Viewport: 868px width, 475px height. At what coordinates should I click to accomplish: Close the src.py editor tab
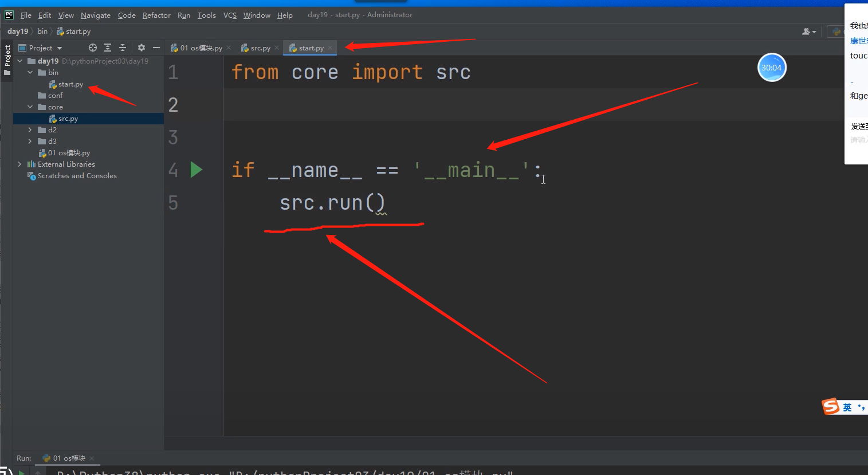coord(277,48)
